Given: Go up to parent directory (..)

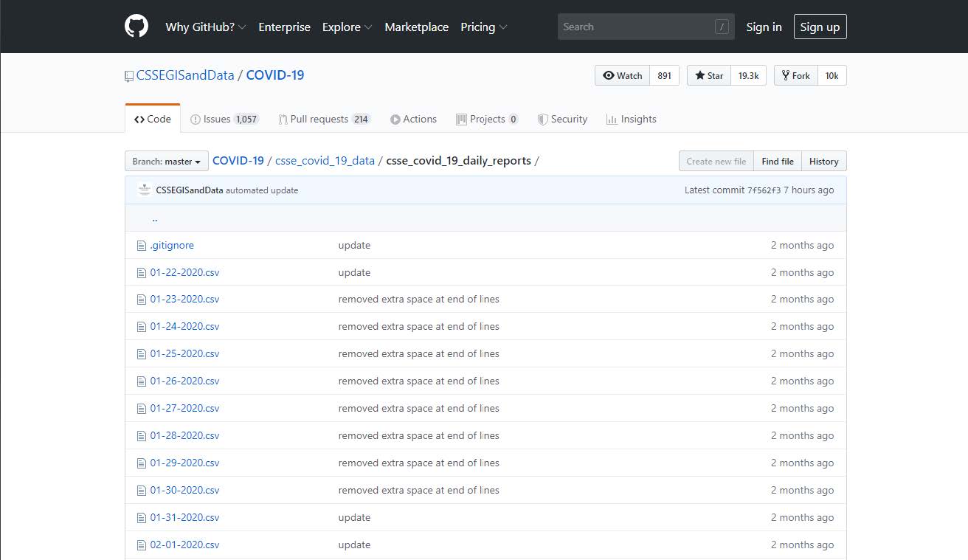Looking at the screenshot, I should [155, 218].
